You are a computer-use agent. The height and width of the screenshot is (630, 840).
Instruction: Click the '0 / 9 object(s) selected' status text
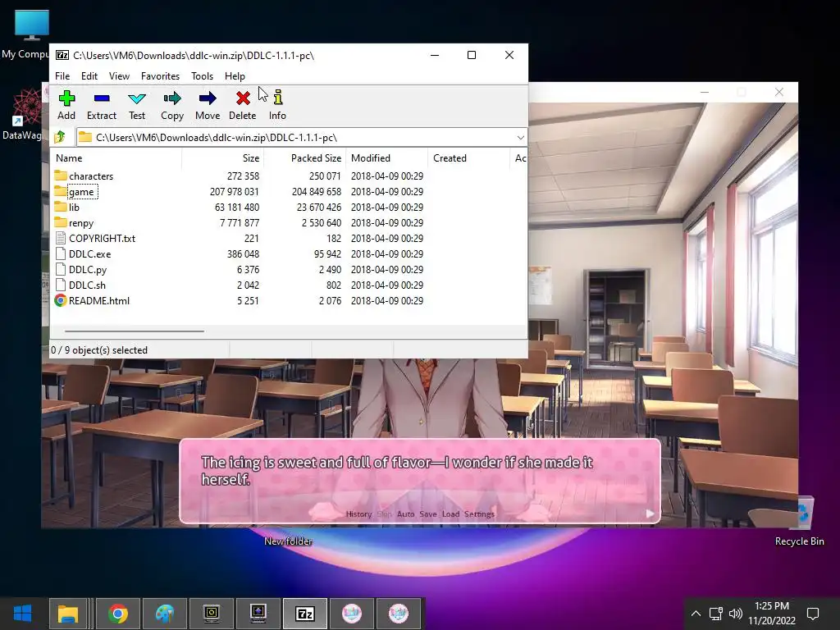tap(99, 349)
